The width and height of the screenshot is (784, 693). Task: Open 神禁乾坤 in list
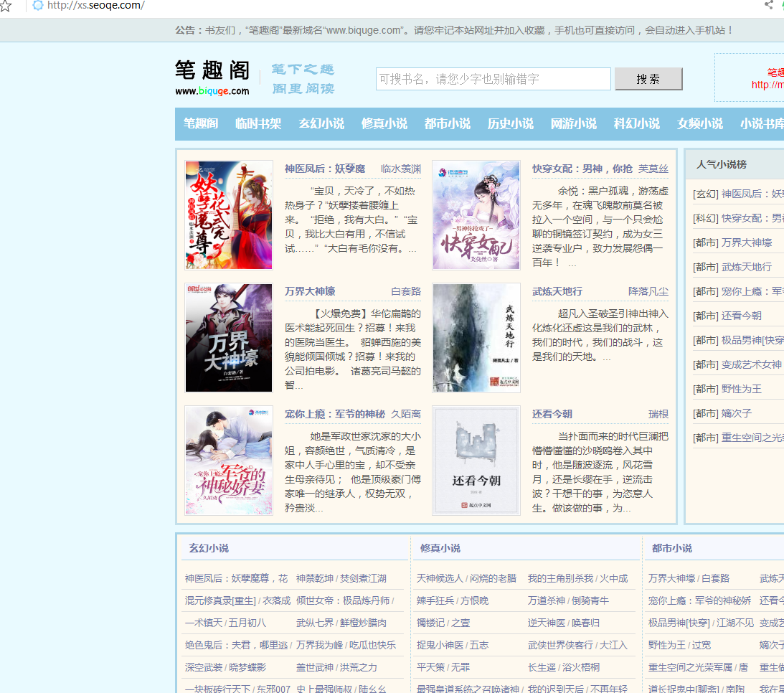[315, 578]
